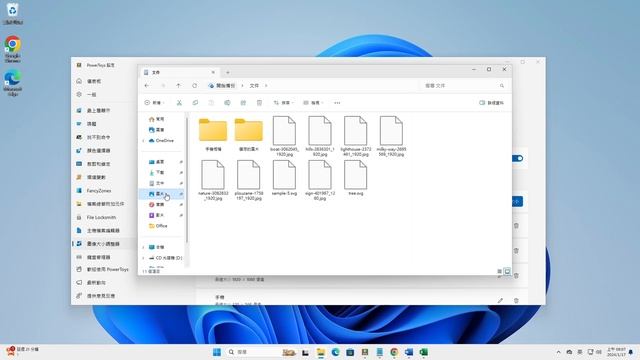Image resolution: width=640 pixels, height=360 pixels.
Task: Select file lighthouse-2372461_1920.jpg
Action: [356, 136]
